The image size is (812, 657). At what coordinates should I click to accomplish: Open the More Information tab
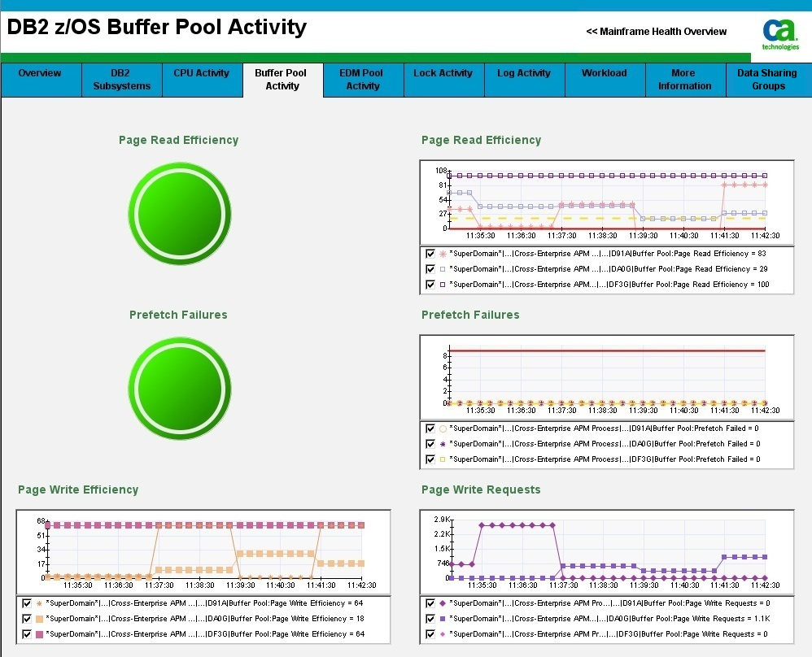(x=685, y=80)
